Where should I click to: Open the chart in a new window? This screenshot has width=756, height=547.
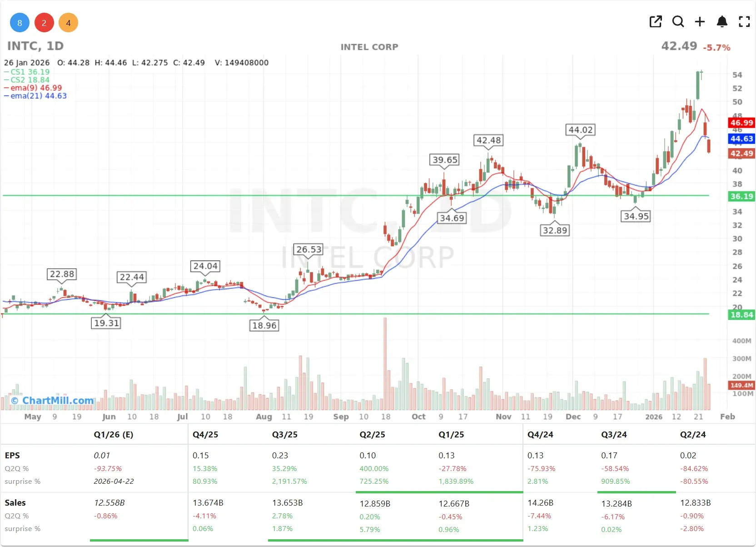click(x=656, y=21)
